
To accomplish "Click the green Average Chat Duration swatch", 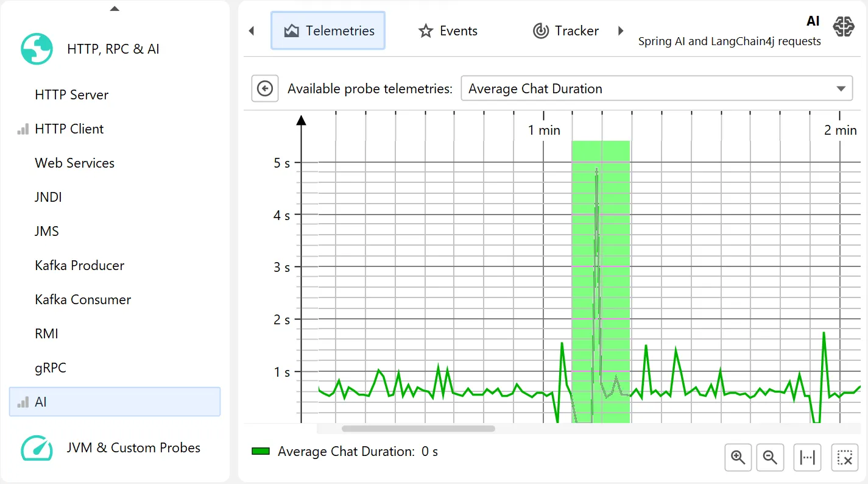I will (261, 452).
